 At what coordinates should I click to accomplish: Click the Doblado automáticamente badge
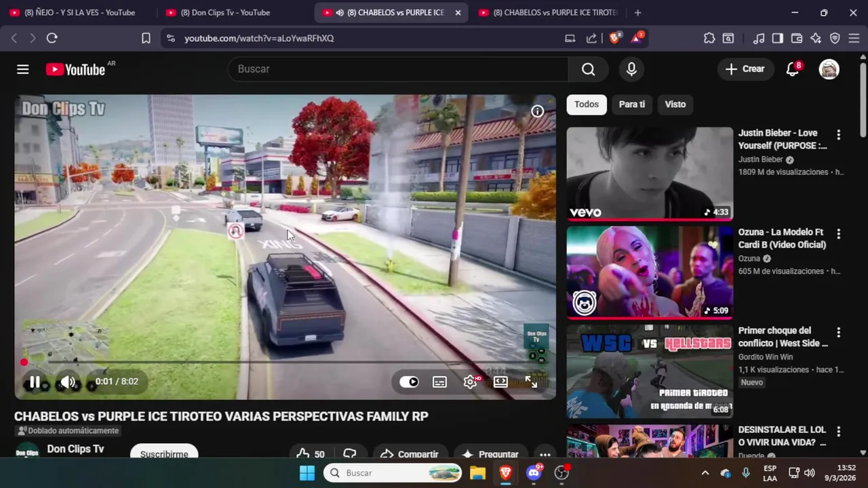click(68, 431)
